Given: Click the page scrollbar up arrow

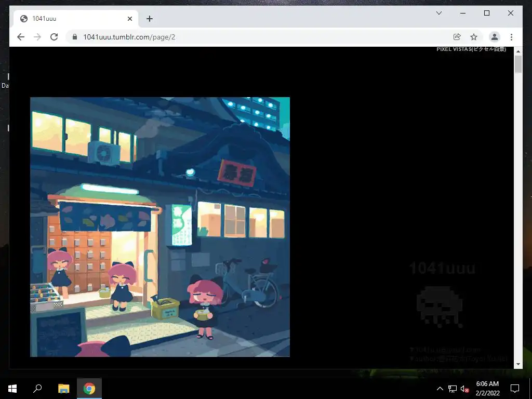Looking at the screenshot, I should coord(518,51).
